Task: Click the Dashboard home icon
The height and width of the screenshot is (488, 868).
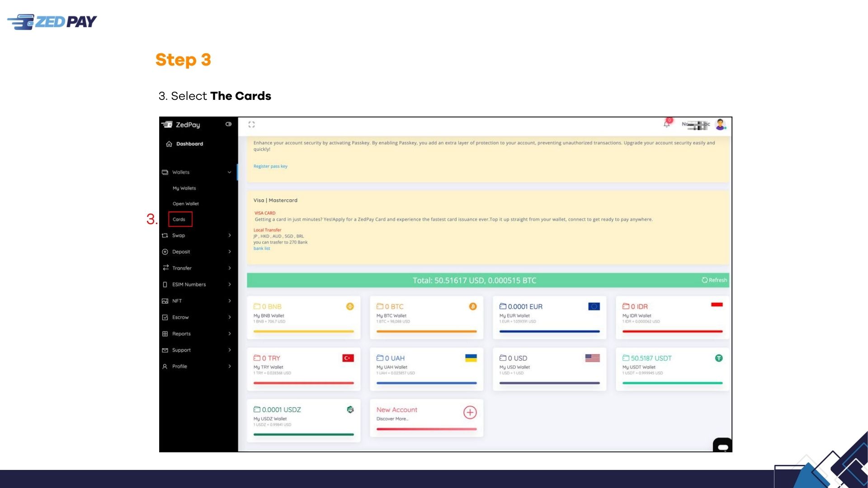Action: coord(169,144)
